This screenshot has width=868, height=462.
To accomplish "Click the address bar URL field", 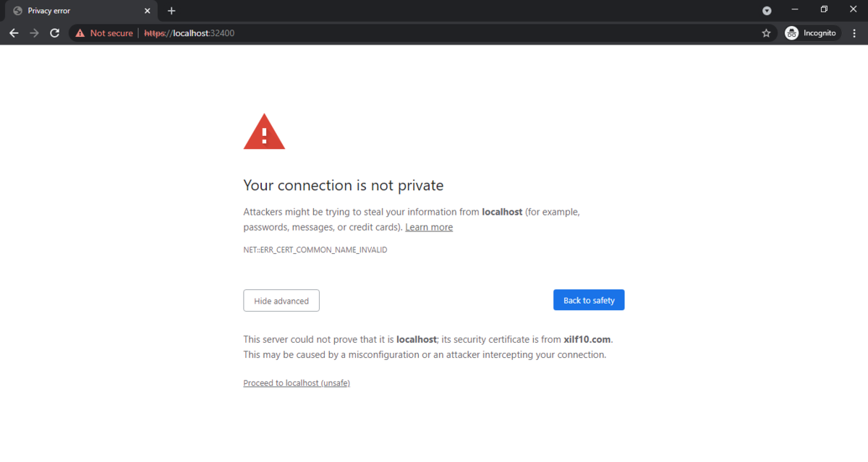I will click(434, 33).
